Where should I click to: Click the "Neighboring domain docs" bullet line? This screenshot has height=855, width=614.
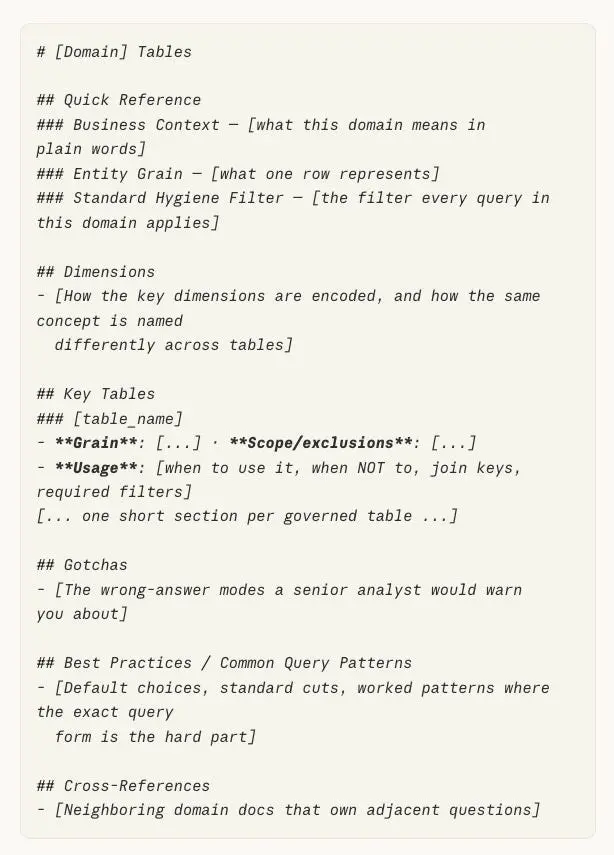[x=288, y=810]
